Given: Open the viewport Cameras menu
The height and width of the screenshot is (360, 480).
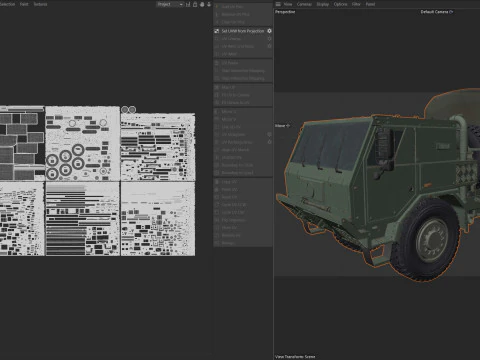Looking at the screenshot, I should click(x=304, y=4).
